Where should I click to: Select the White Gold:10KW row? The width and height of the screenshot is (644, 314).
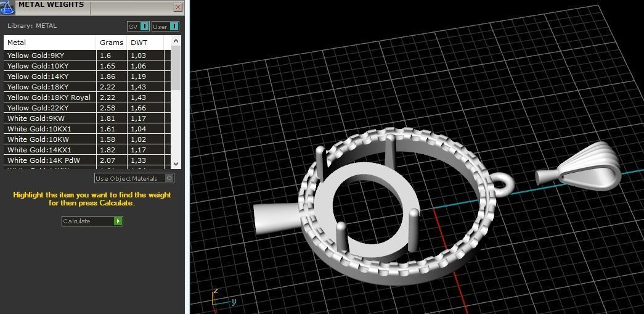click(87, 139)
